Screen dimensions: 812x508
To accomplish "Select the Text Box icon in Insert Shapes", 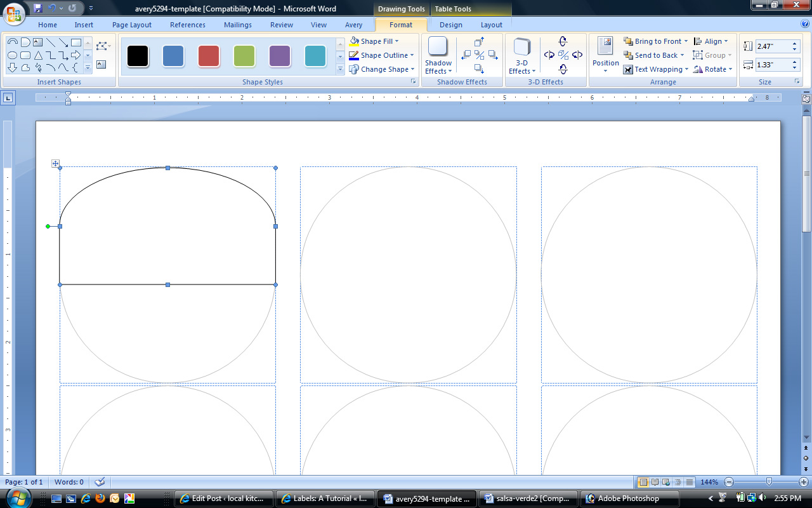I will point(101,64).
